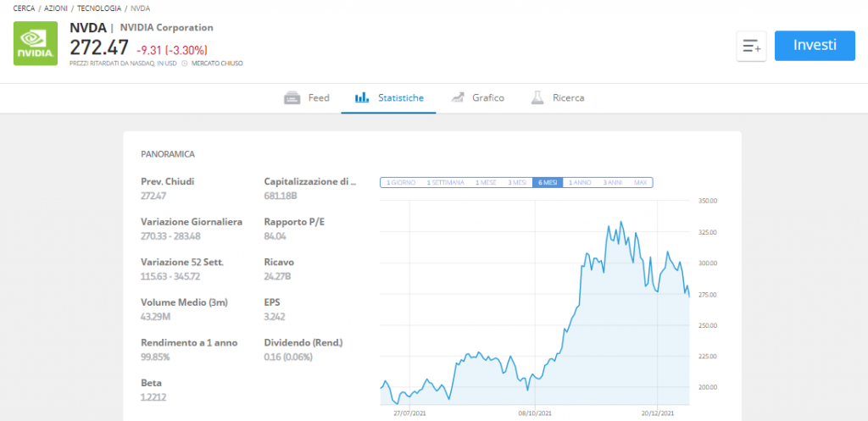Open the add-to-watchlist list icon
The width and height of the screenshot is (868, 421).
pyautogui.click(x=751, y=46)
